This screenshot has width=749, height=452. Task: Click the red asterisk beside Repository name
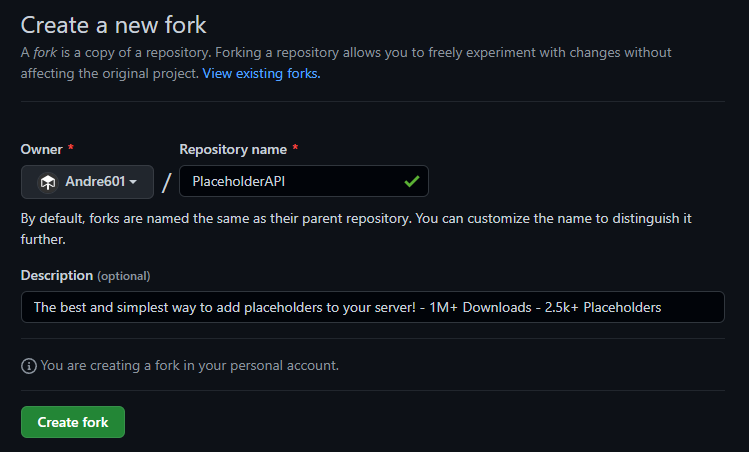click(296, 149)
